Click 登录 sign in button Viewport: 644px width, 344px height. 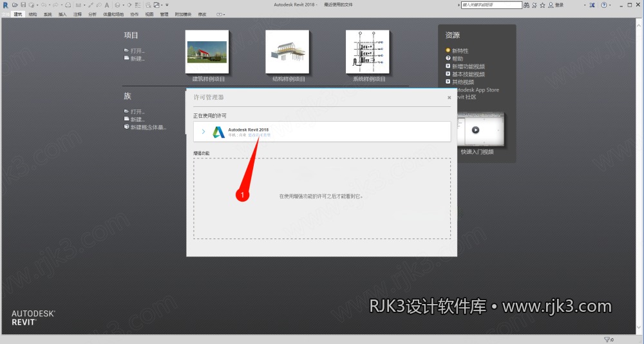[556, 5]
